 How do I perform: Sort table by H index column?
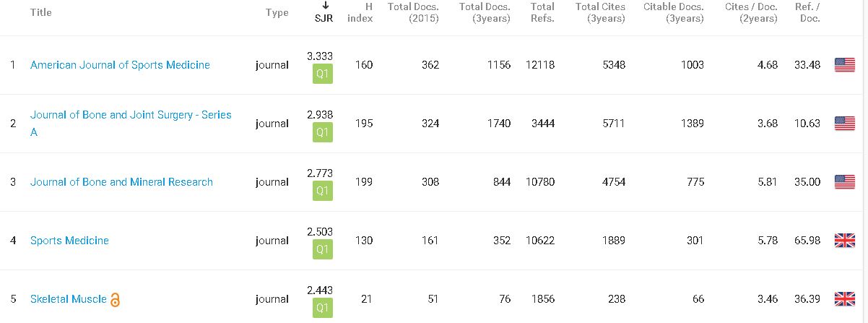click(x=360, y=12)
